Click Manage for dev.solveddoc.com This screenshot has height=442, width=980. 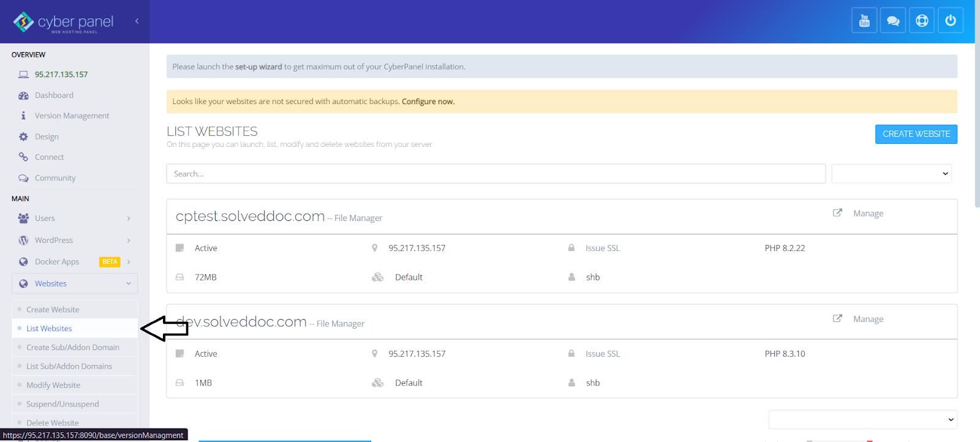[868, 319]
